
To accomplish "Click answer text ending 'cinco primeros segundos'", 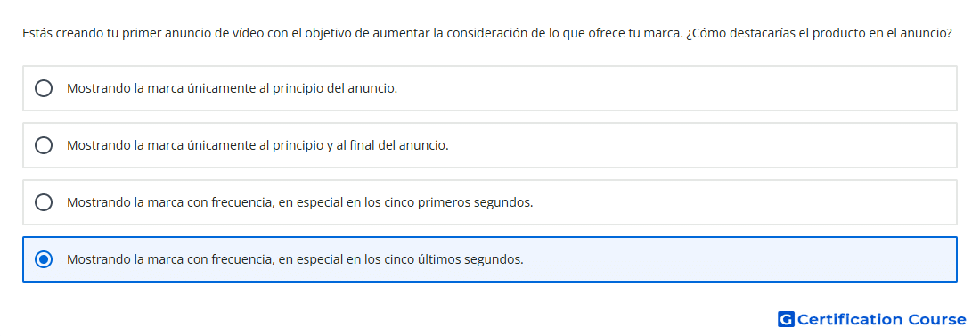I will click(300, 202).
